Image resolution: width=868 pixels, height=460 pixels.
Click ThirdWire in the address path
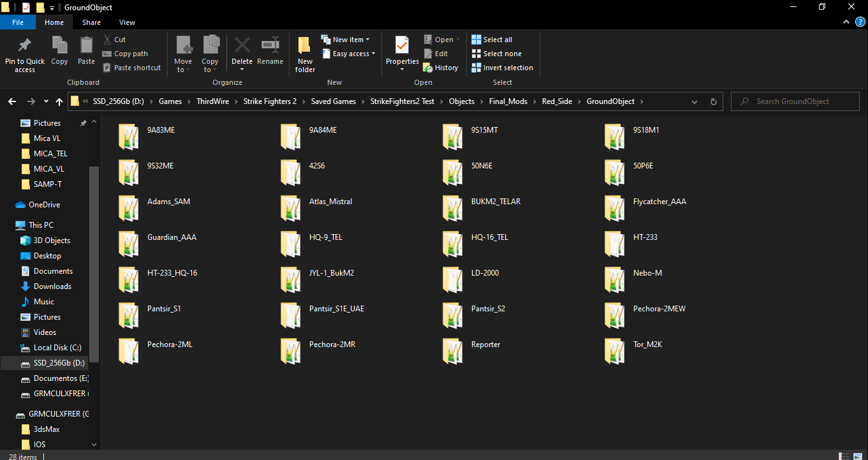212,101
